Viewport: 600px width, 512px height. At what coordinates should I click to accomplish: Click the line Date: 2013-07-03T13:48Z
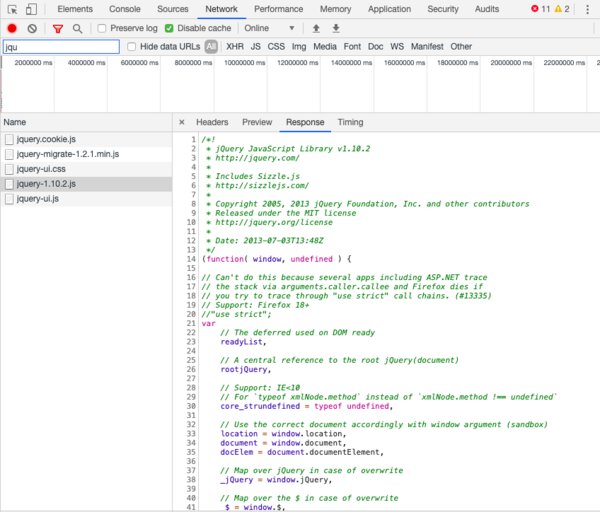[269, 241]
